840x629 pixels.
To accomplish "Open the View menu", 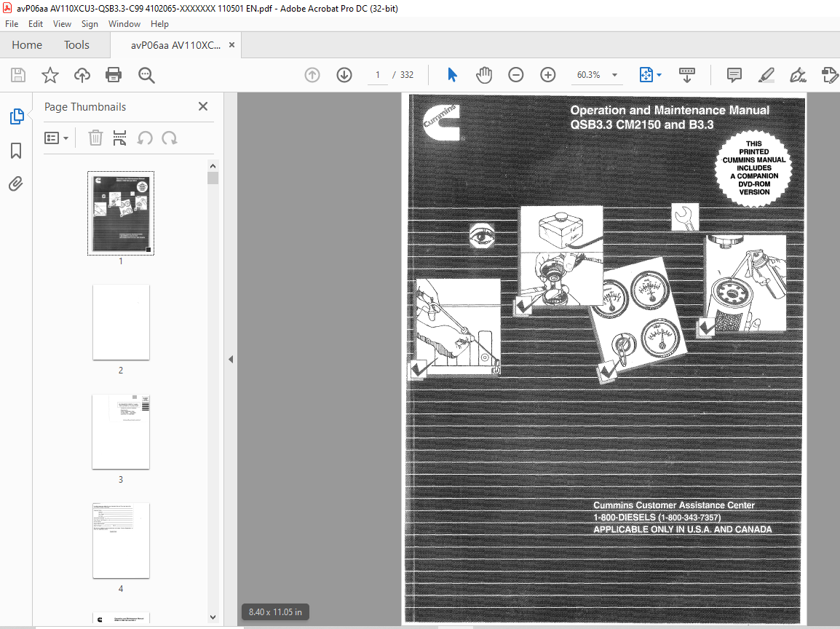I will 62,24.
